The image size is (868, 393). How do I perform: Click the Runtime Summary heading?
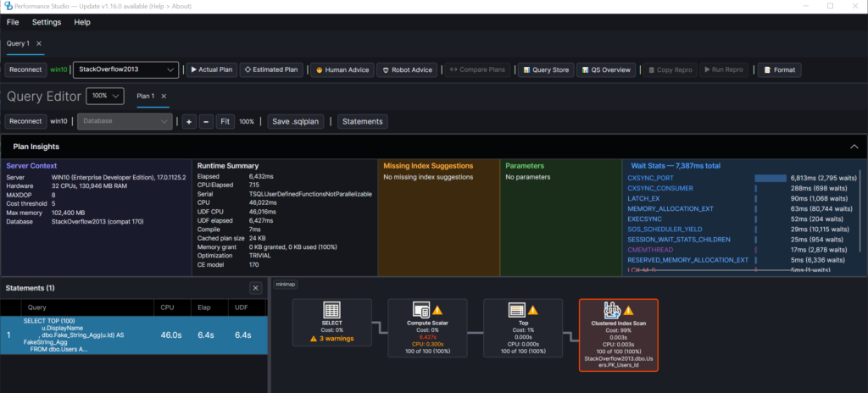pos(227,165)
